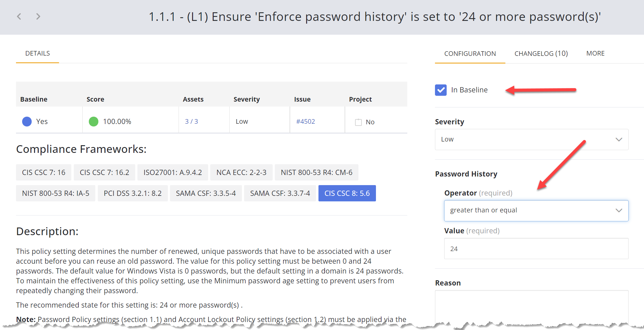Switch to the CHANGELOG (10) tab
The image size is (644, 330).
(x=541, y=53)
